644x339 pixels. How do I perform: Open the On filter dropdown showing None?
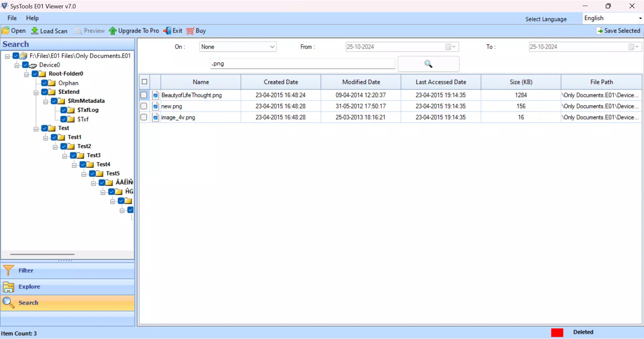238,47
